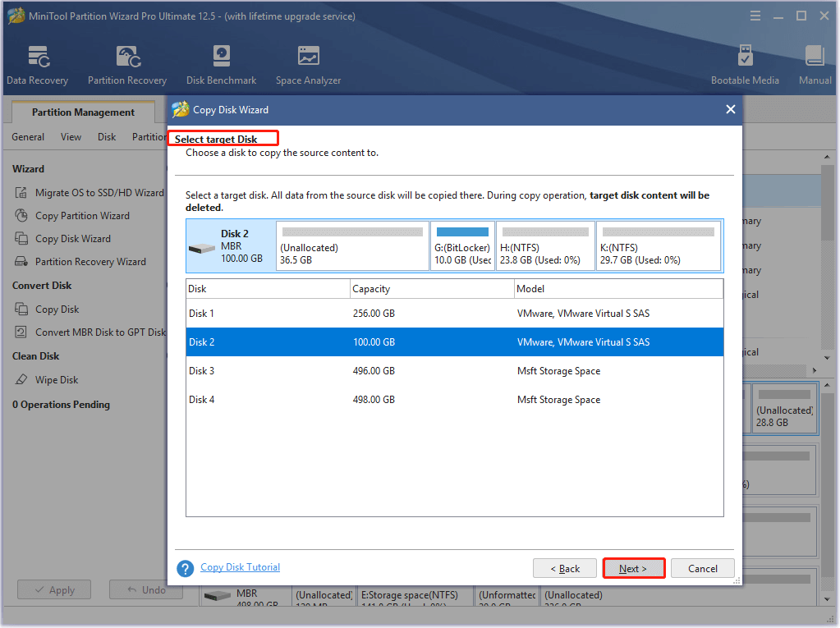Select Disk 1 row in disk list
Screen dimensions: 840x628
(x=455, y=314)
